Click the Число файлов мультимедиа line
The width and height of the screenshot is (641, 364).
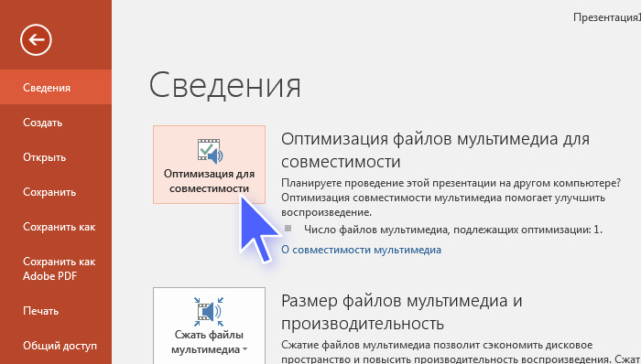click(453, 230)
